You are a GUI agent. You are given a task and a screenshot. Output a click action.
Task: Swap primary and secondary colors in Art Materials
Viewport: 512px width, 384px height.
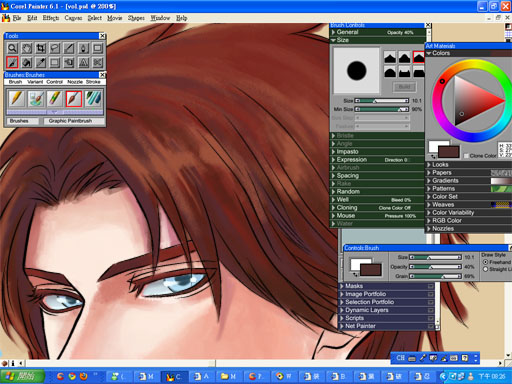[x=433, y=156]
